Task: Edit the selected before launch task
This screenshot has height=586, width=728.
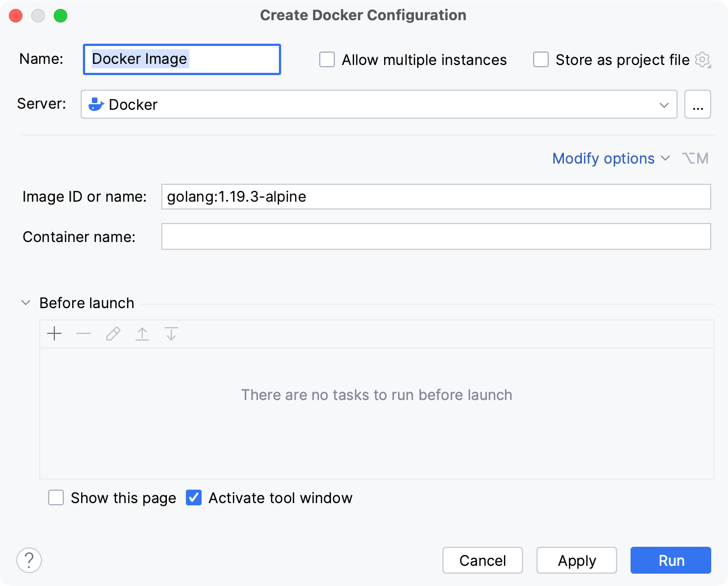Action: tap(113, 333)
